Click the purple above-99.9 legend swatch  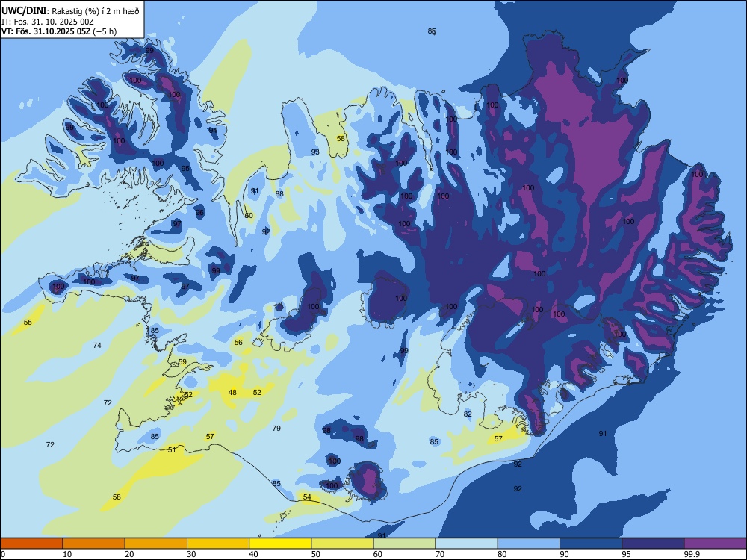(x=715, y=544)
